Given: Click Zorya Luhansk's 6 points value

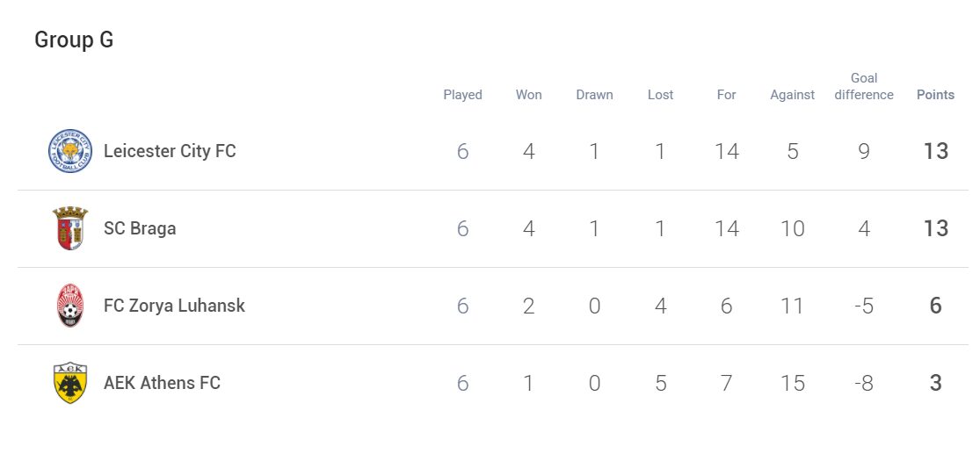Looking at the screenshot, I should 936,306.
